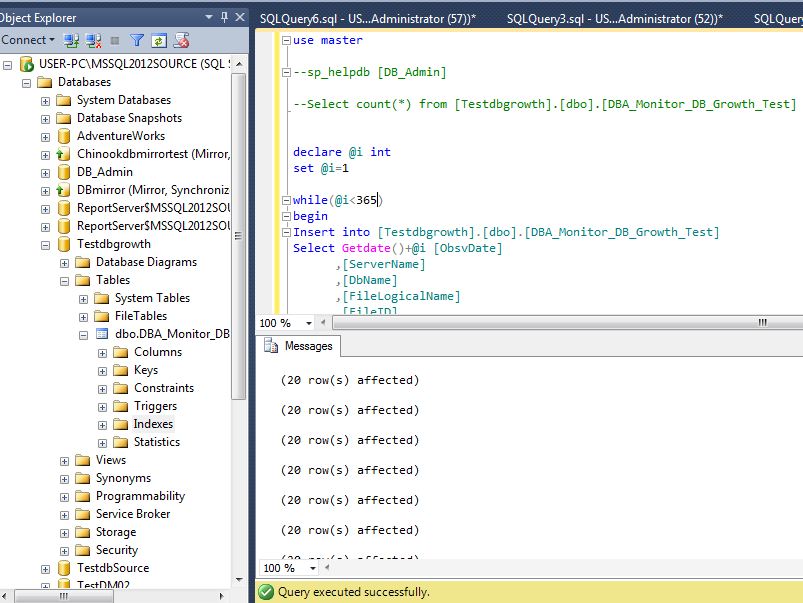This screenshot has height=603, width=803.
Task: Click the Stop action icon in Object Explorer
Action: click(115, 40)
